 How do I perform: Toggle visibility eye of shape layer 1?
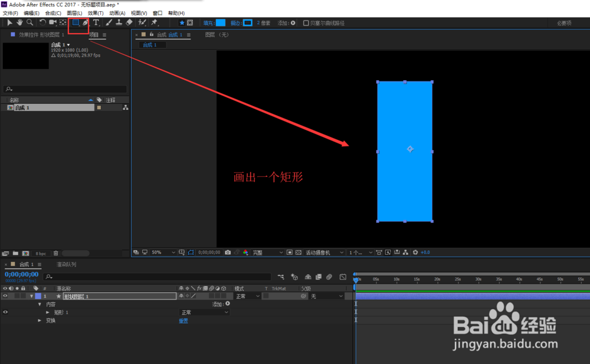coord(5,296)
